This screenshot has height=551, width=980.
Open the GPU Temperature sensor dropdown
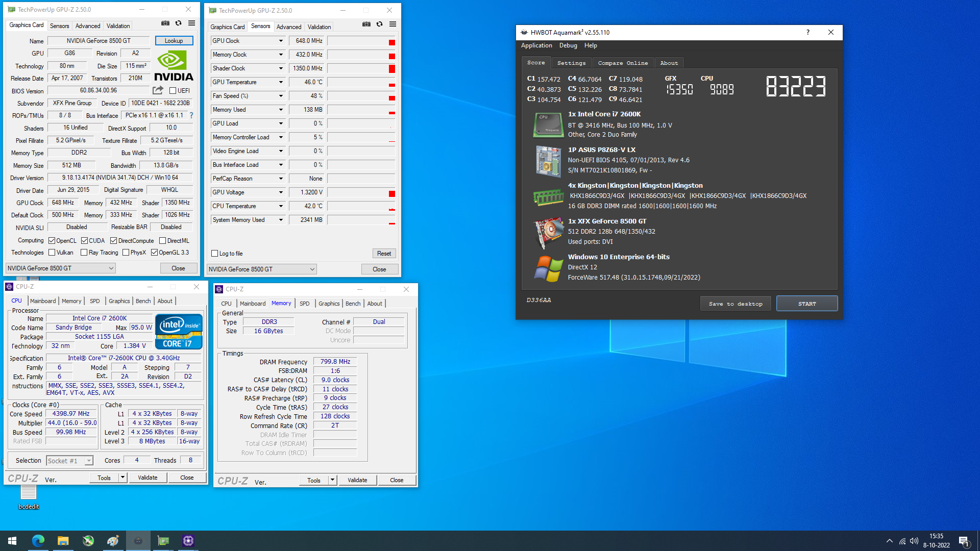281,82
